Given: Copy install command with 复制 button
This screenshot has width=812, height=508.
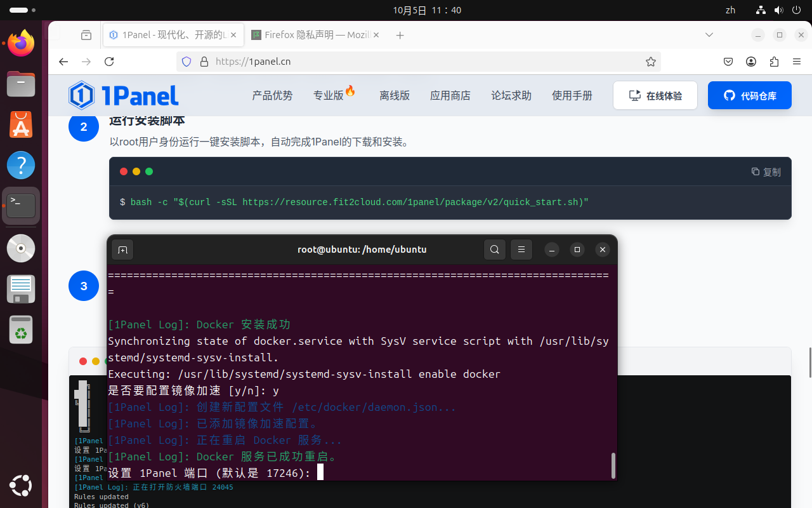Looking at the screenshot, I should (x=766, y=172).
